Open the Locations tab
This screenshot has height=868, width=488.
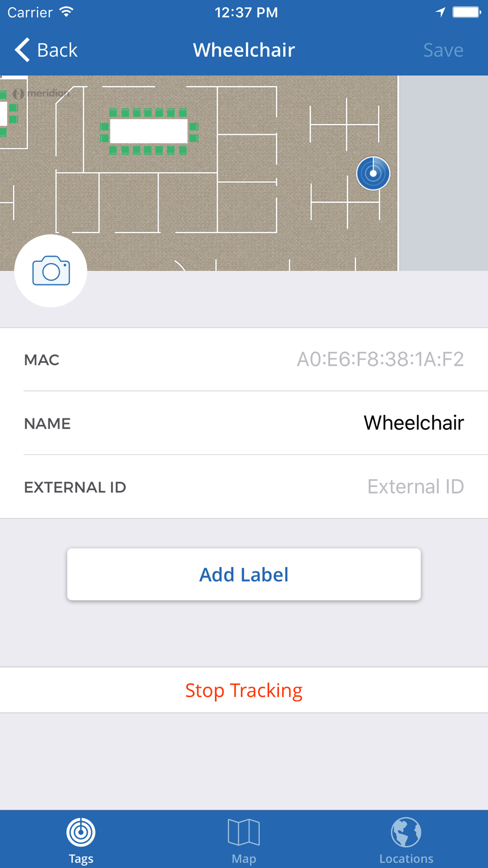coord(406,839)
